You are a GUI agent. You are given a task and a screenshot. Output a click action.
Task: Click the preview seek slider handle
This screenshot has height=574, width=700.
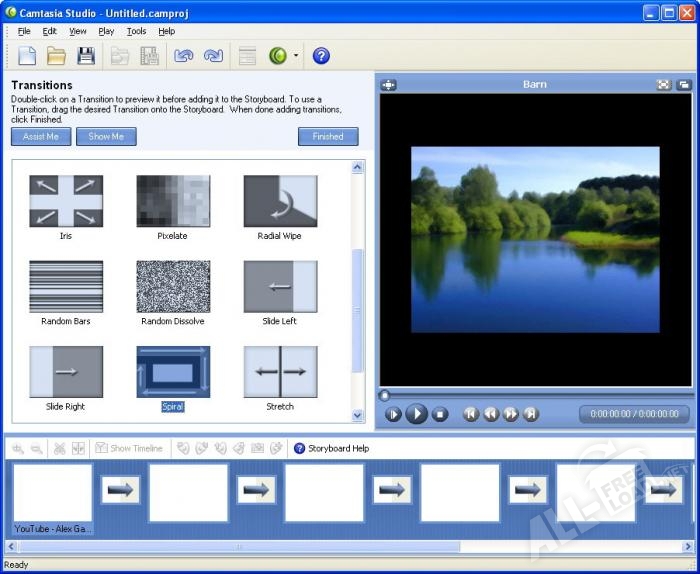(385, 396)
